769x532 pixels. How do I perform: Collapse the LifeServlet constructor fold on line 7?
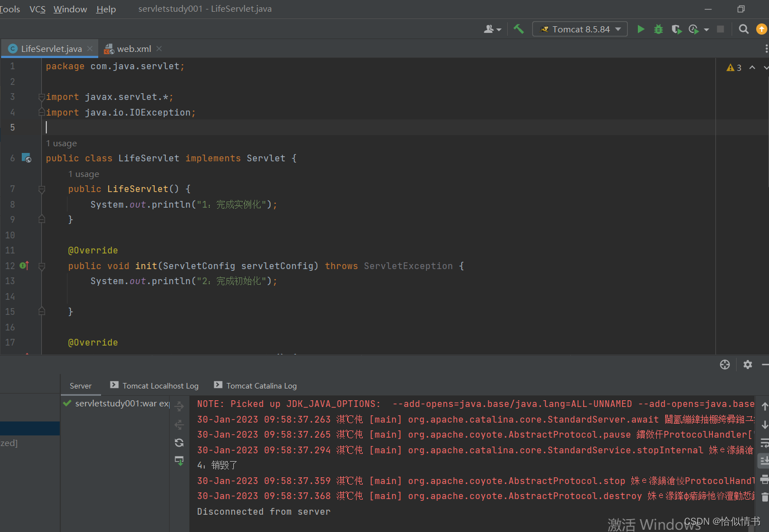point(41,189)
